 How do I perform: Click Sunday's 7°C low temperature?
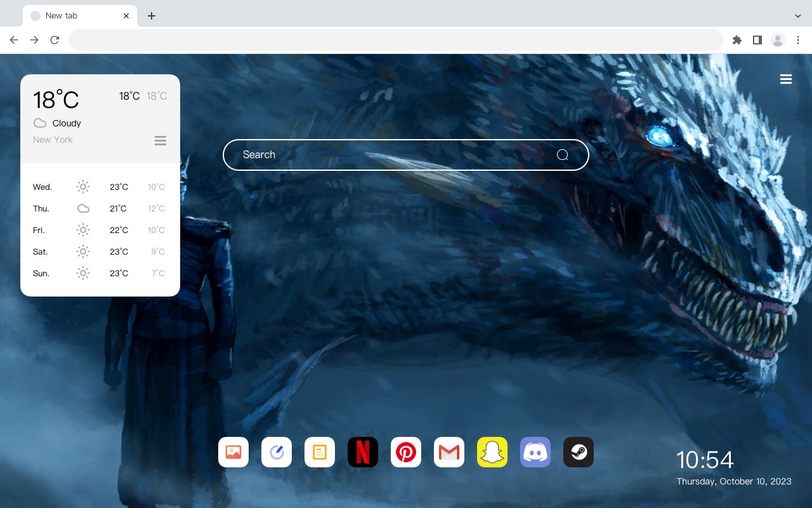click(x=158, y=273)
